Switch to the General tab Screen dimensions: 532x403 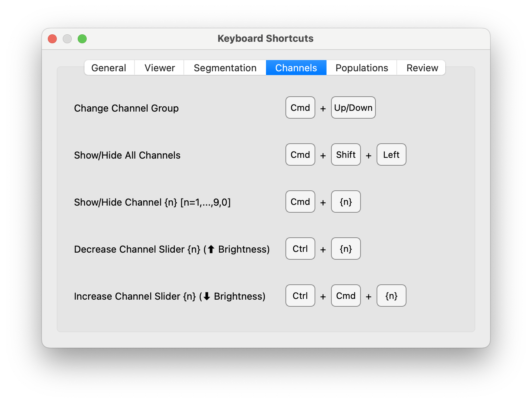109,68
